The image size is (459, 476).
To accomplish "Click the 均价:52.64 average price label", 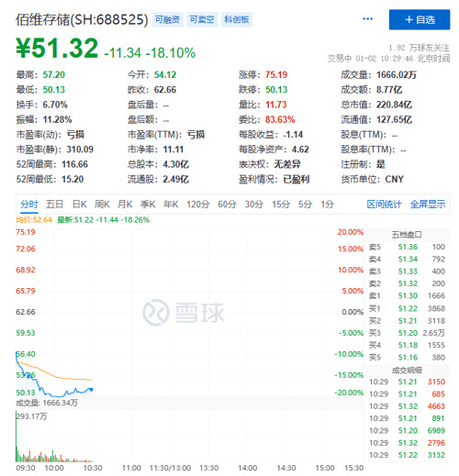I will [34, 220].
